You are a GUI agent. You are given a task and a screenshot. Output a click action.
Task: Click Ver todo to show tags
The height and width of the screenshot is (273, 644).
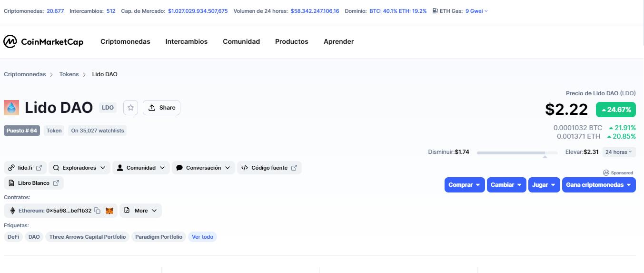tap(202, 237)
